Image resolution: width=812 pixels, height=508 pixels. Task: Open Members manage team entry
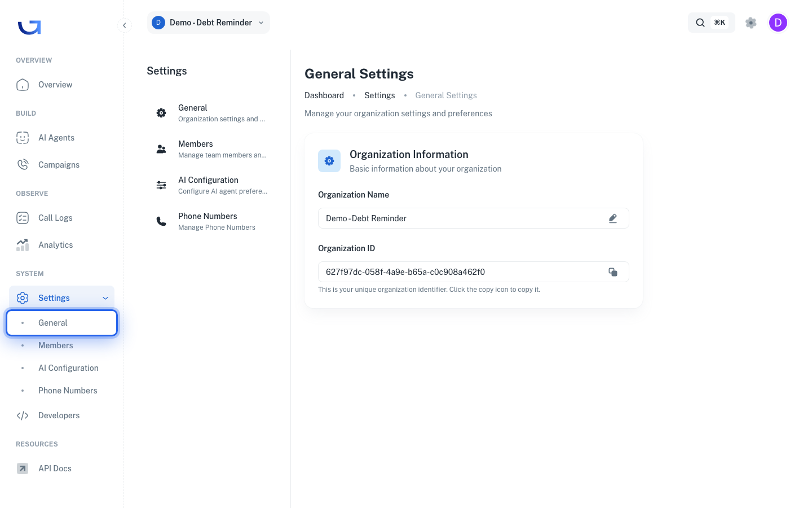pyautogui.click(x=211, y=149)
